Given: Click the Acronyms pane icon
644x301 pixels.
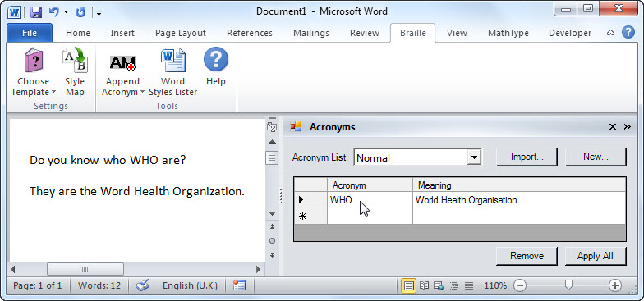Looking at the screenshot, I should point(296,126).
